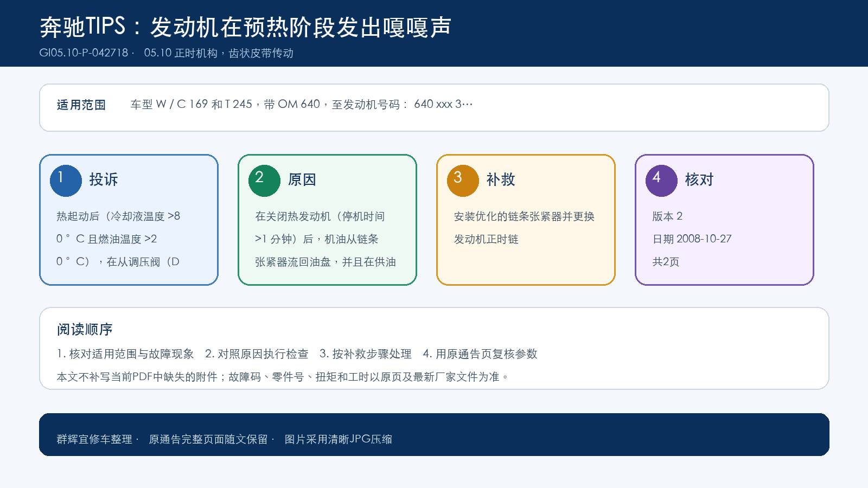Select the 原因 card heading
This screenshot has height=488, width=868.
pos(302,179)
